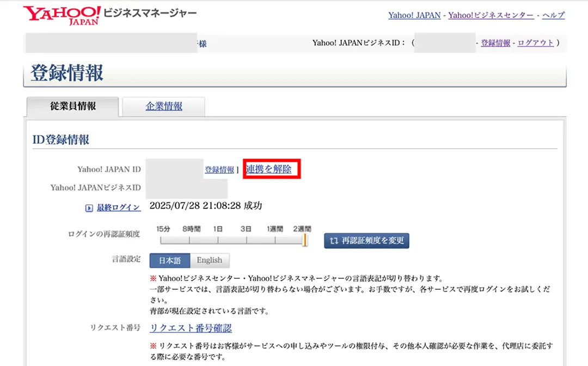Select the 従業員情報 tab
The width and height of the screenshot is (588, 366).
tap(72, 107)
